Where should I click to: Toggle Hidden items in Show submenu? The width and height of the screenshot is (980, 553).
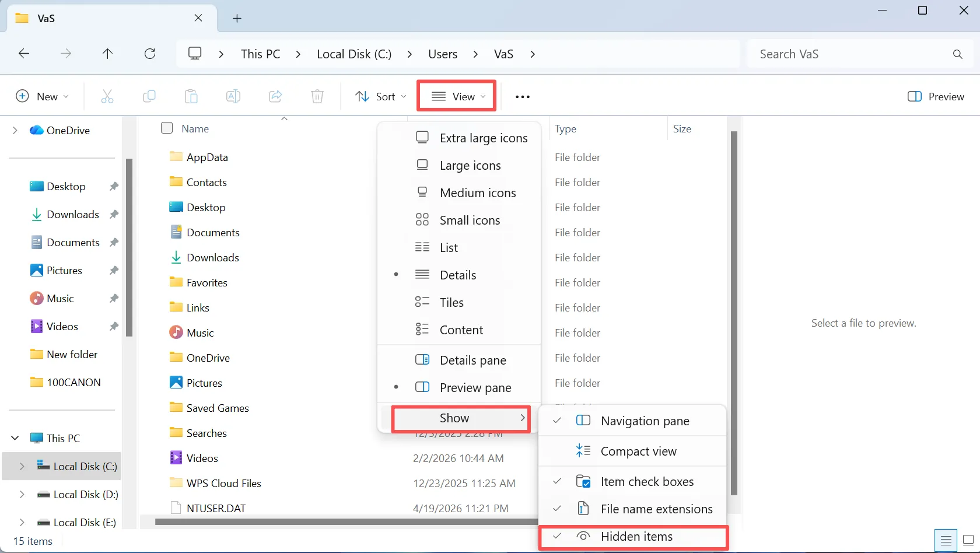click(633, 537)
